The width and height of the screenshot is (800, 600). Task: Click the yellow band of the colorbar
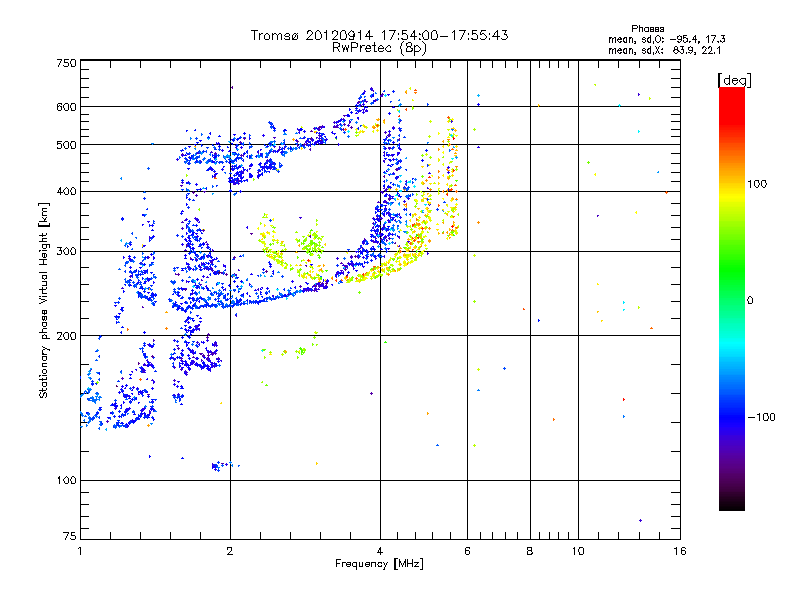point(732,196)
